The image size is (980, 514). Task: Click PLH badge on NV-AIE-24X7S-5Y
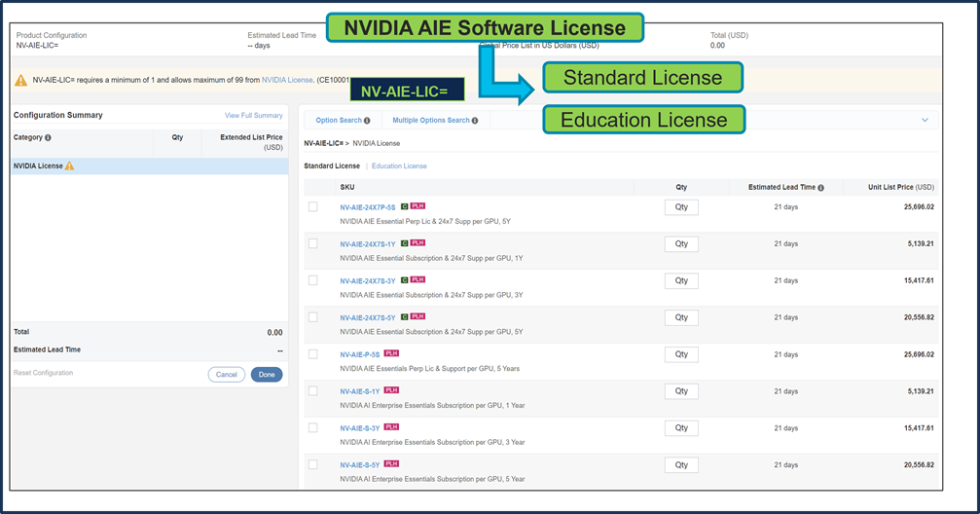(417, 317)
